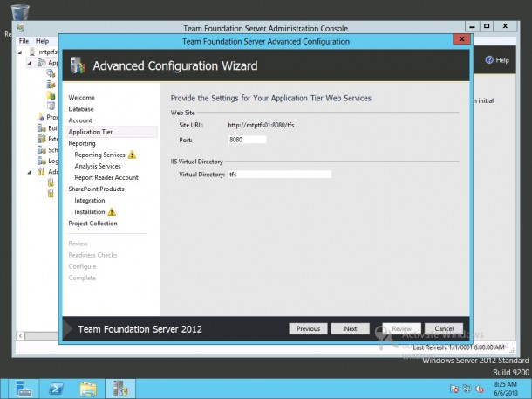Collapse the mtptfs server tree node

pyautogui.click(x=20, y=52)
